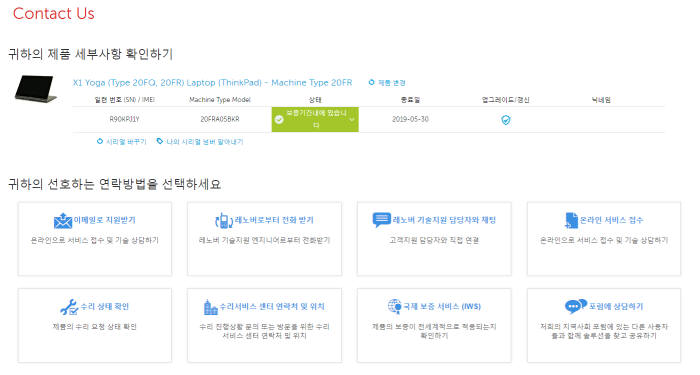Click the email envelope icon

tap(62, 221)
